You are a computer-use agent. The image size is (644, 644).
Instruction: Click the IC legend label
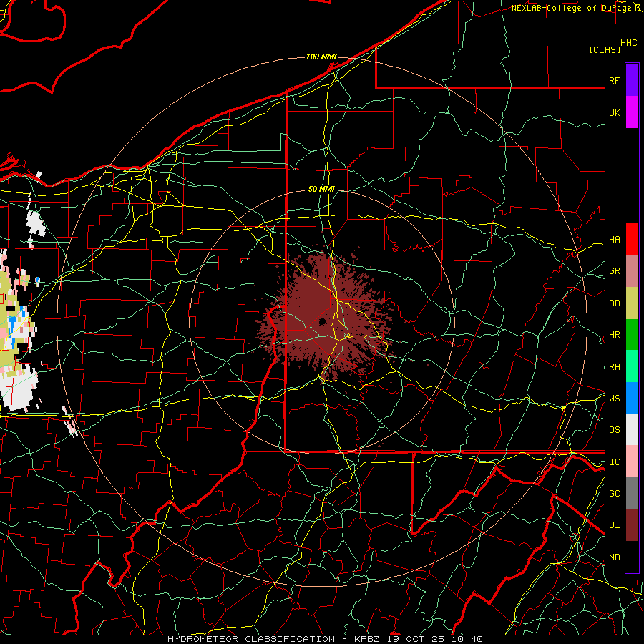coord(614,462)
